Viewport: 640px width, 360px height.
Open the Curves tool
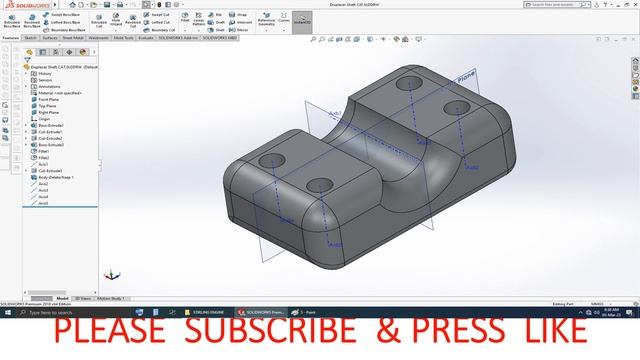284,17
